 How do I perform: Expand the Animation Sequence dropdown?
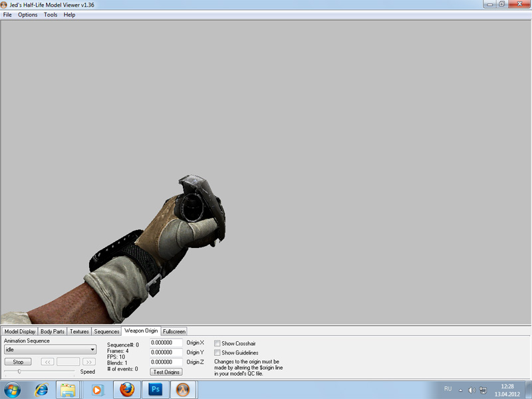[92, 350]
